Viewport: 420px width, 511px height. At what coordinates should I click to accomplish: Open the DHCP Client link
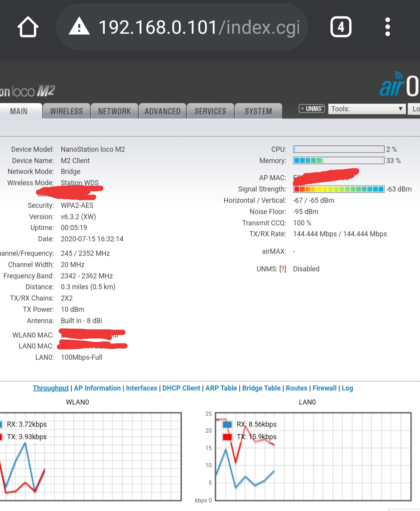pos(181,388)
